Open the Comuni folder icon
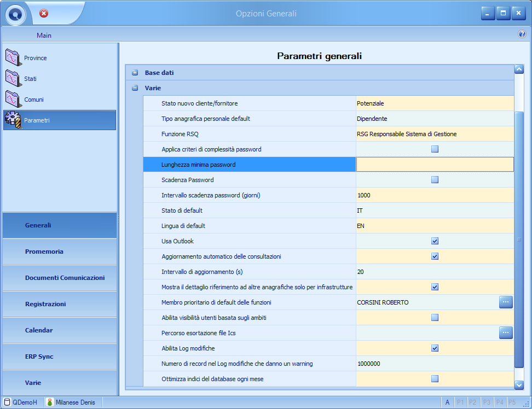The image size is (532, 409). point(14,100)
